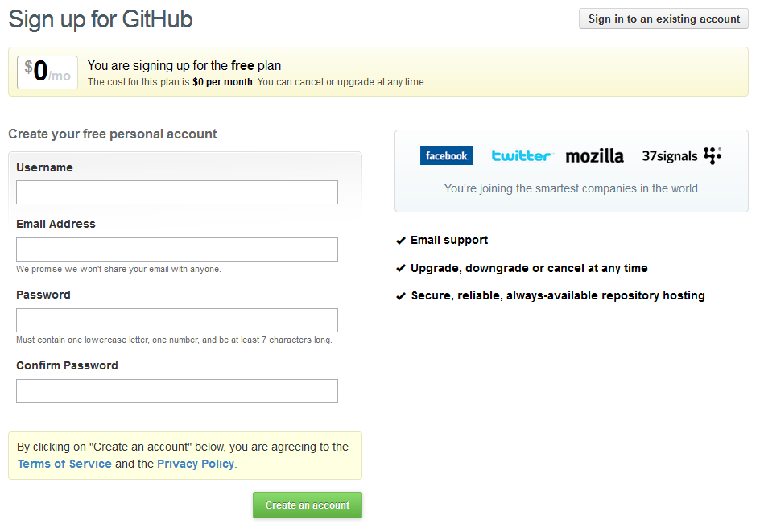Focus the Username input field
Viewport: 760px width, 532px height.
[177, 192]
